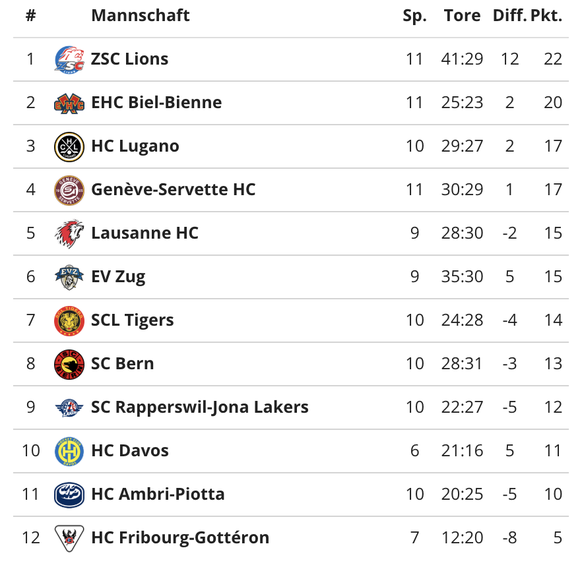
Task: Sort by the Tore column header
Action: [462, 16]
